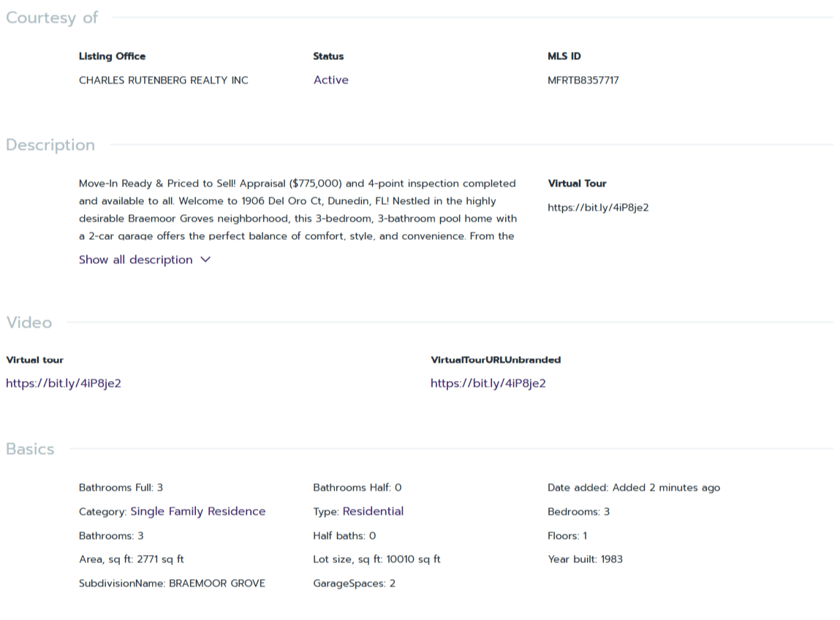
Task: Click Charles Rutenberg Realty Inc listing office
Action: tap(163, 80)
